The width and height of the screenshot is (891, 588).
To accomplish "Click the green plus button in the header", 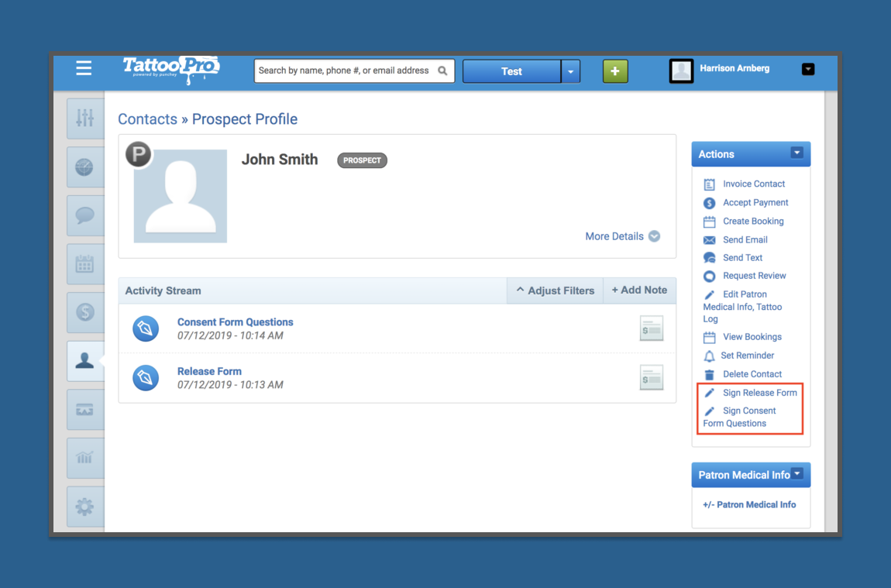I will [615, 70].
